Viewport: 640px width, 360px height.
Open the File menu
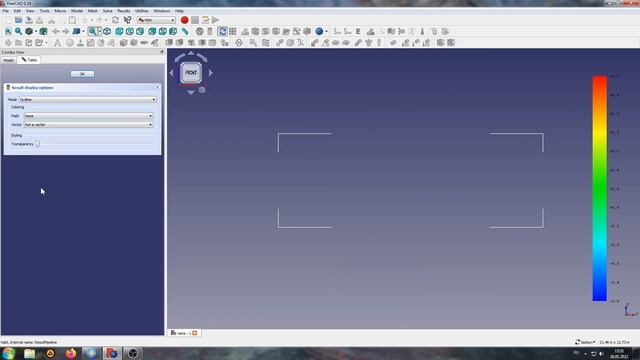(5, 11)
